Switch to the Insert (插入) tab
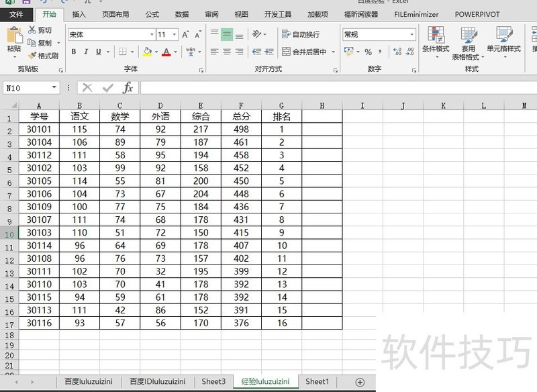Screen dimensions: 537x392 click(x=79, y=14)
